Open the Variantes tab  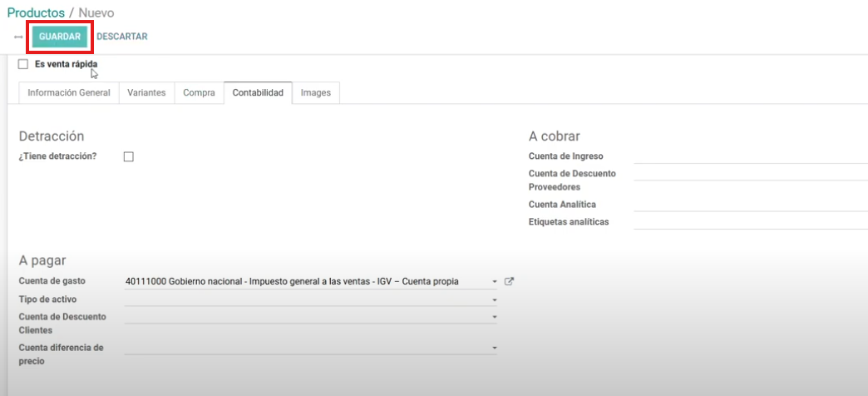pyautogui.click(x=146, y=93)
